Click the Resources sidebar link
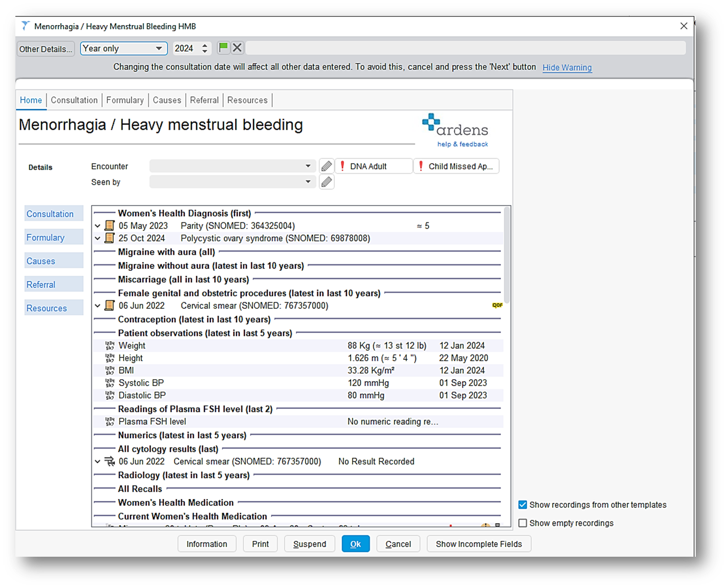 click(54, 308)
